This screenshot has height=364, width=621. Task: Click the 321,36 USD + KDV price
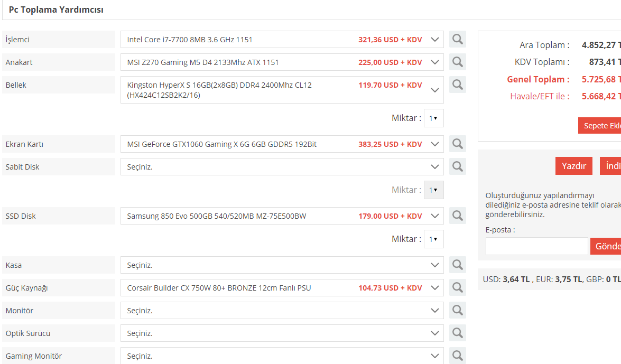pos(390,40)
